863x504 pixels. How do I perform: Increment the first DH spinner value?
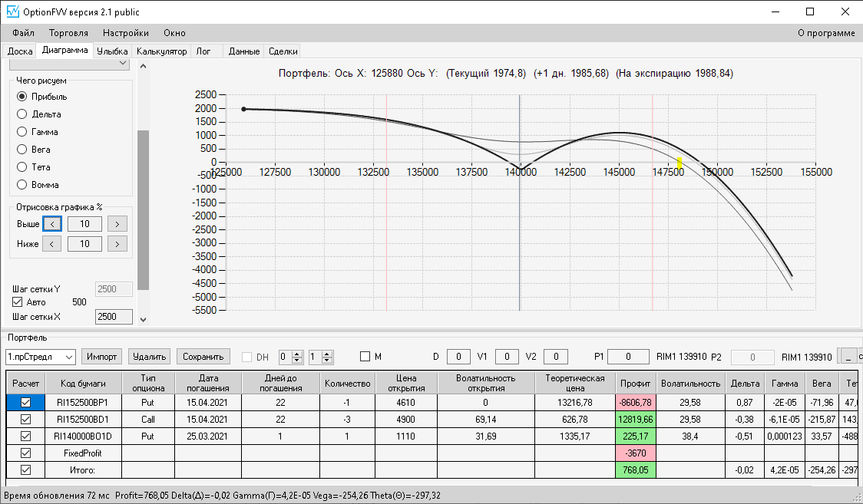click(x=297, y=354)
